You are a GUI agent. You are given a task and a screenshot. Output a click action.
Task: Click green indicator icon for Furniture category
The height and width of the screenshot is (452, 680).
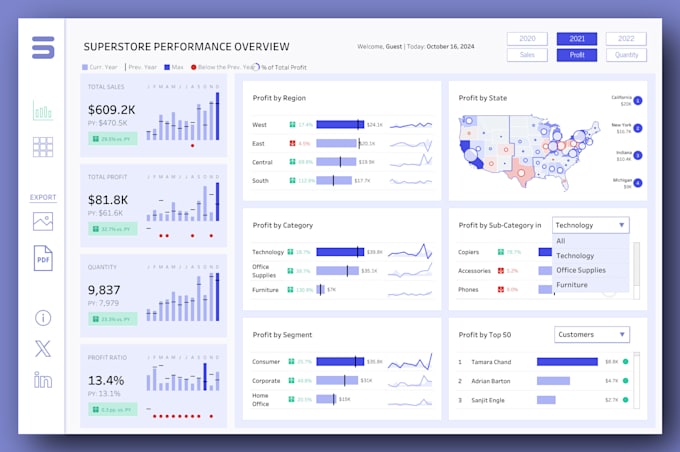[290, 289]
